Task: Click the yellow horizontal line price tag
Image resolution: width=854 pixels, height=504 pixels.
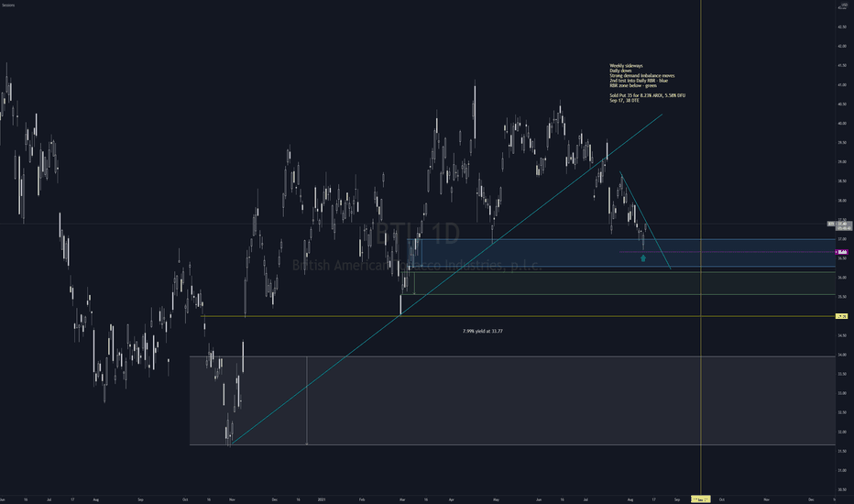Action: [x=842, y=316]
